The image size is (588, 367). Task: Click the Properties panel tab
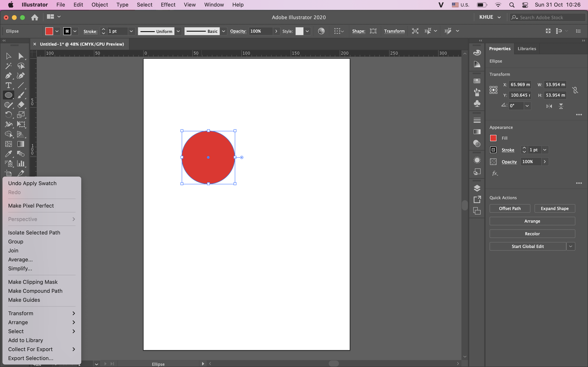[500, 48]
